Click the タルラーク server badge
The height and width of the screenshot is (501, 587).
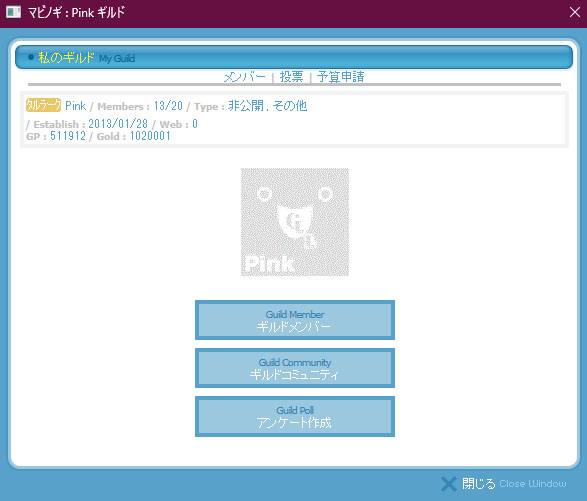coord(43,105)
